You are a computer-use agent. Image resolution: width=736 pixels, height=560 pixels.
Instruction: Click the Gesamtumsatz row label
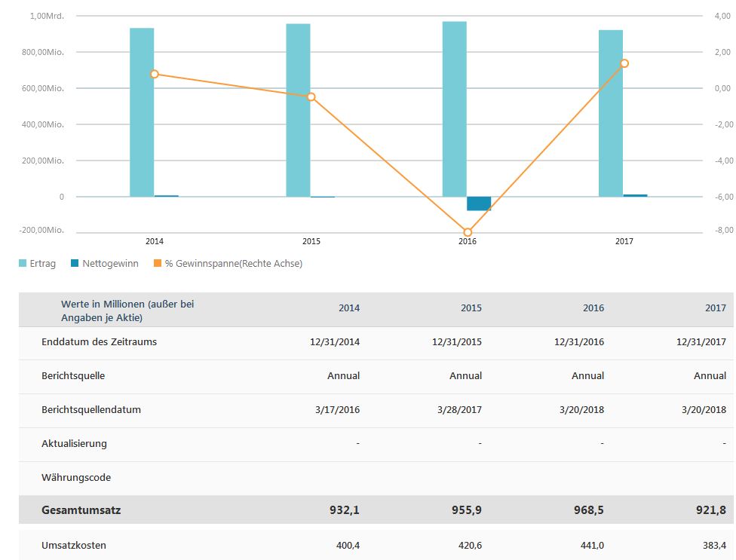81,510
